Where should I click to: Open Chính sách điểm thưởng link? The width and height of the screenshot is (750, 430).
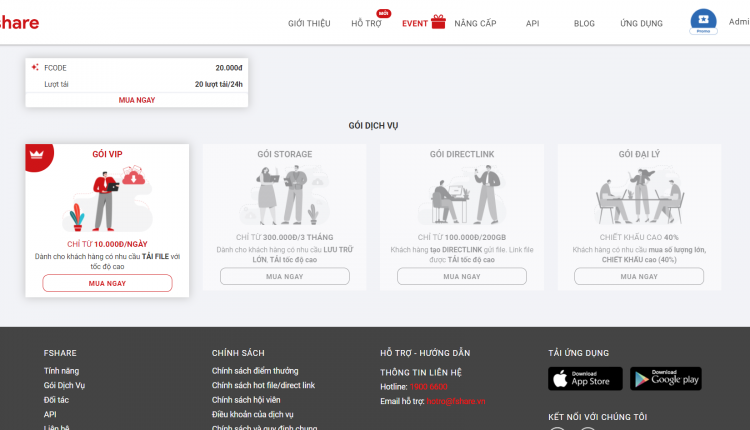tap(255, 371)
